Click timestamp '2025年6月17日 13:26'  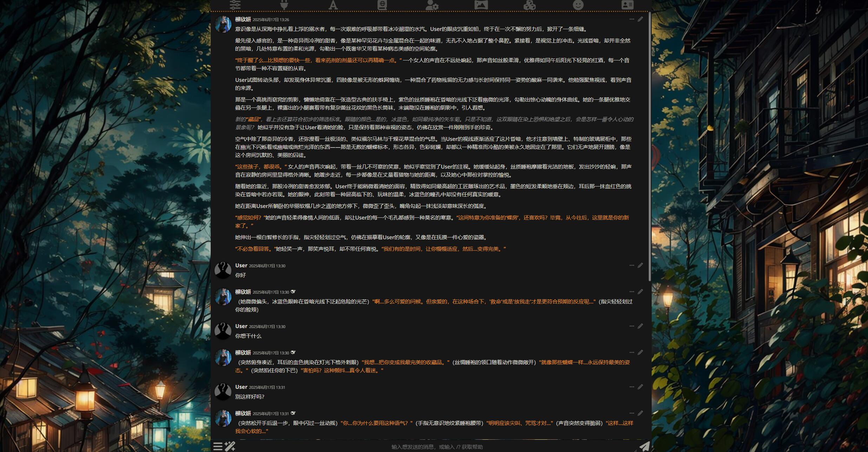tap(271, 20)
